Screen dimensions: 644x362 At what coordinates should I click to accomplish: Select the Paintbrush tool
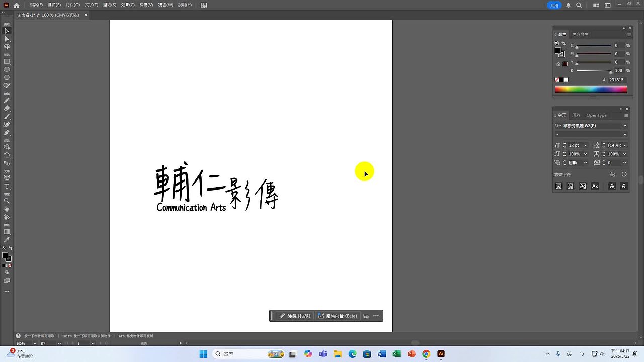click(x=7, y=116)
